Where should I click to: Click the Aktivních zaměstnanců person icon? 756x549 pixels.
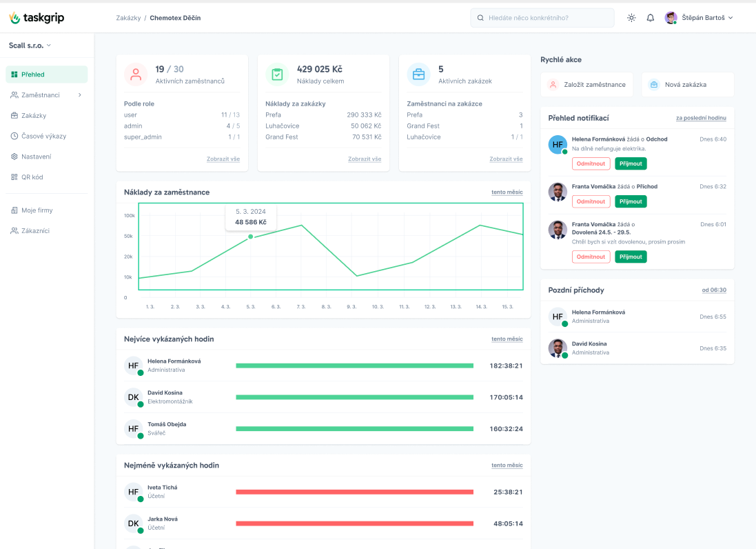tap(136, 74)
